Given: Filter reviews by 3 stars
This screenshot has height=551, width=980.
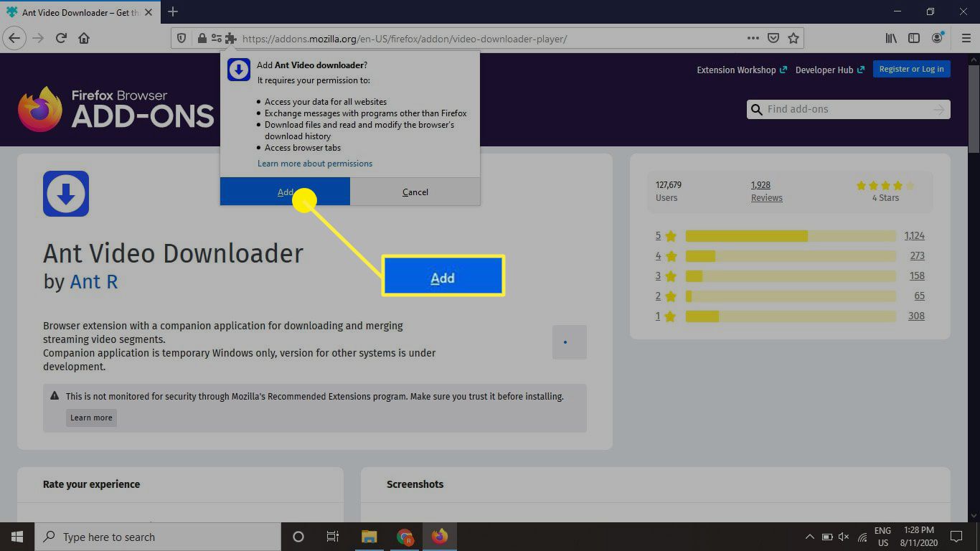Looking at the screenshot, I should click(x=666, y=276).
